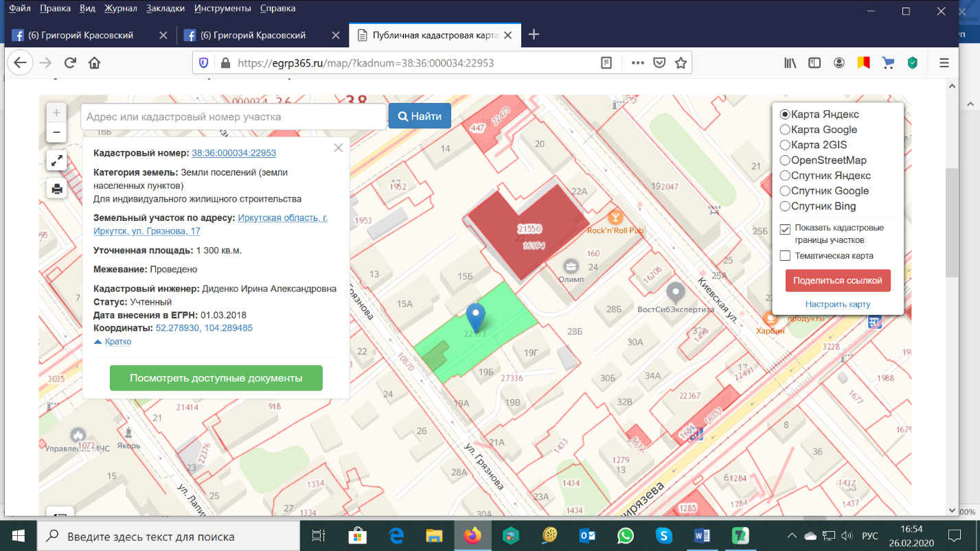The width and height of the screenshot is (980, 551).
Task: Open tracking protection shield in address bar
Action: pyautogui.click(x=204, y=62)
